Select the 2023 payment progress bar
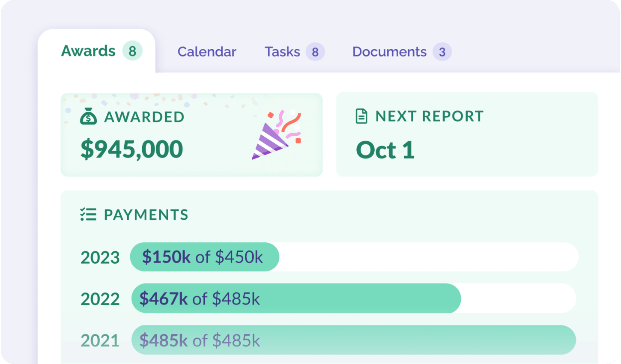Image resolution: width=621 pixels, height=364 pixels. [x=354, y=257]
